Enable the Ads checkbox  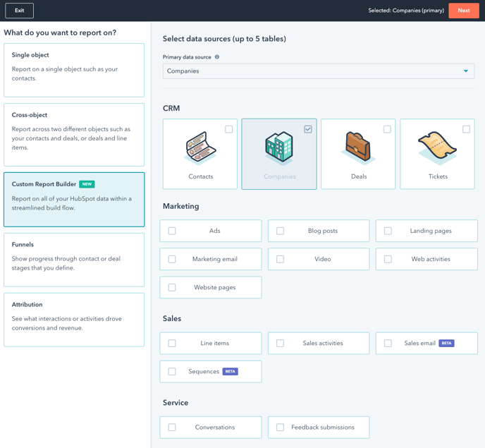coord(172,231)
